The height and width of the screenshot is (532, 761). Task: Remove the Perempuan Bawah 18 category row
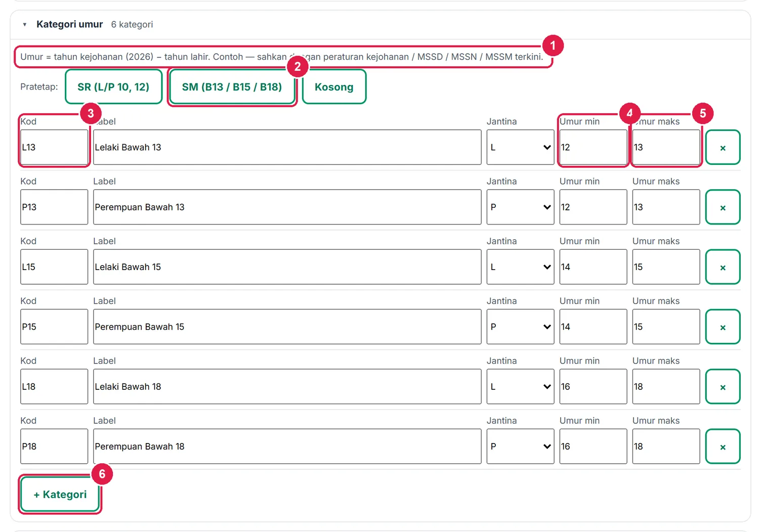(723, 447)
